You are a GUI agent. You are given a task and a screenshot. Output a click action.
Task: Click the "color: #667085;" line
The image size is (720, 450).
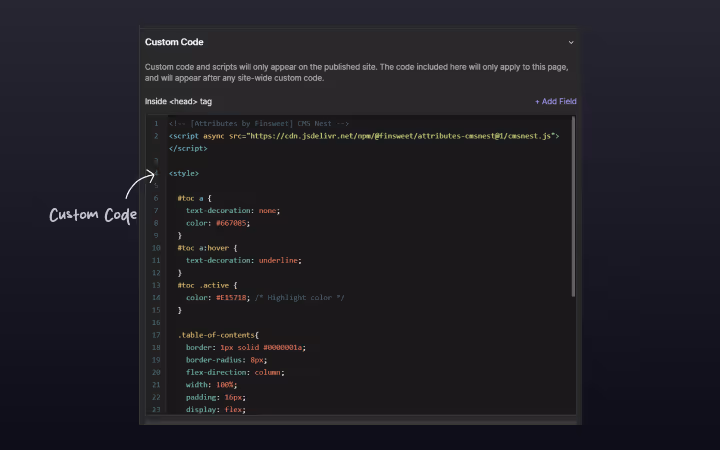[218, 223]
